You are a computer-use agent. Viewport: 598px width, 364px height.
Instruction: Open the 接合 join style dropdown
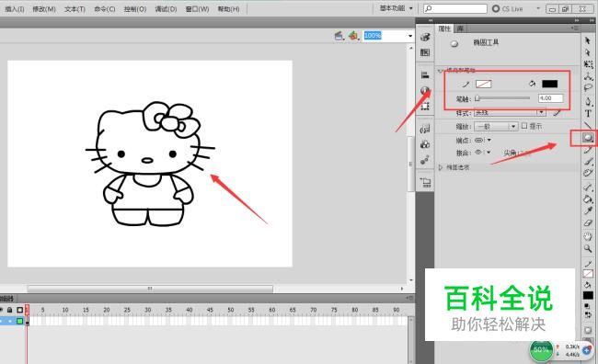482,153
